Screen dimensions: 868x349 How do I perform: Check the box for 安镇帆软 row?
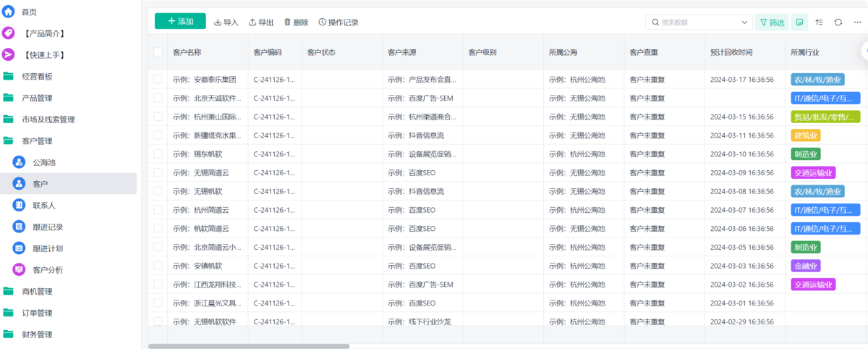[158, 266]
